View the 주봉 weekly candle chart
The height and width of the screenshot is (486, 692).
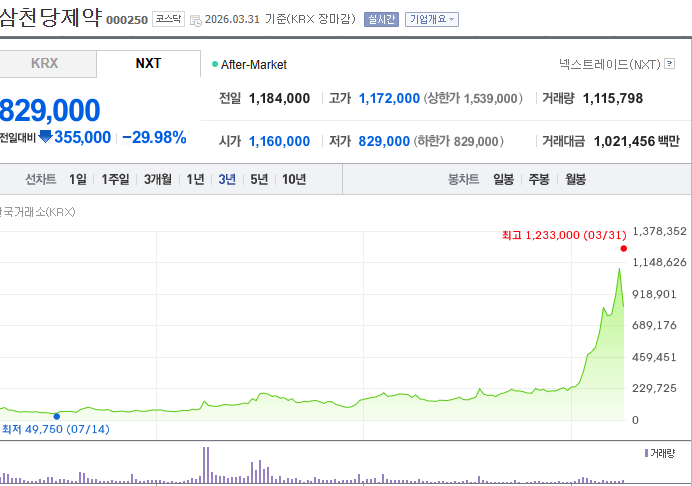[539, 179]
